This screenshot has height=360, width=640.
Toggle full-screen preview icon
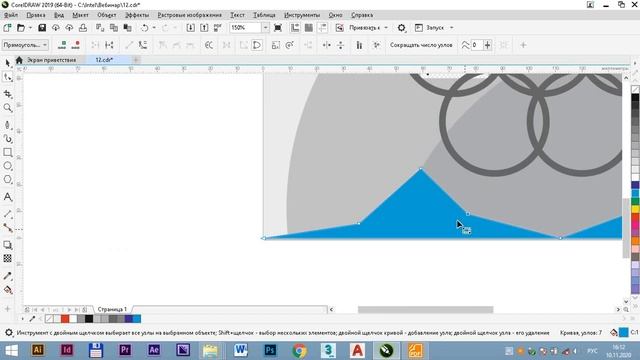click(x=278, y=28)
